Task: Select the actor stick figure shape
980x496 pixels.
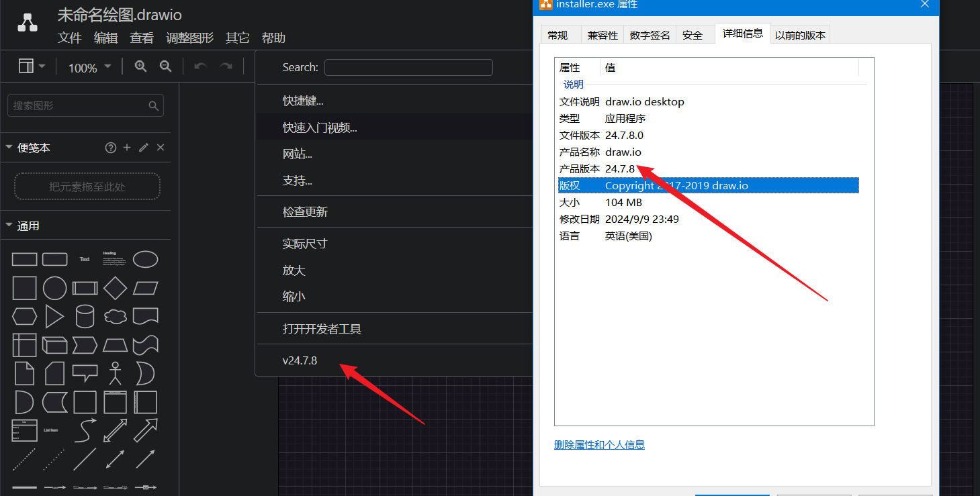Action: [116, 373]
